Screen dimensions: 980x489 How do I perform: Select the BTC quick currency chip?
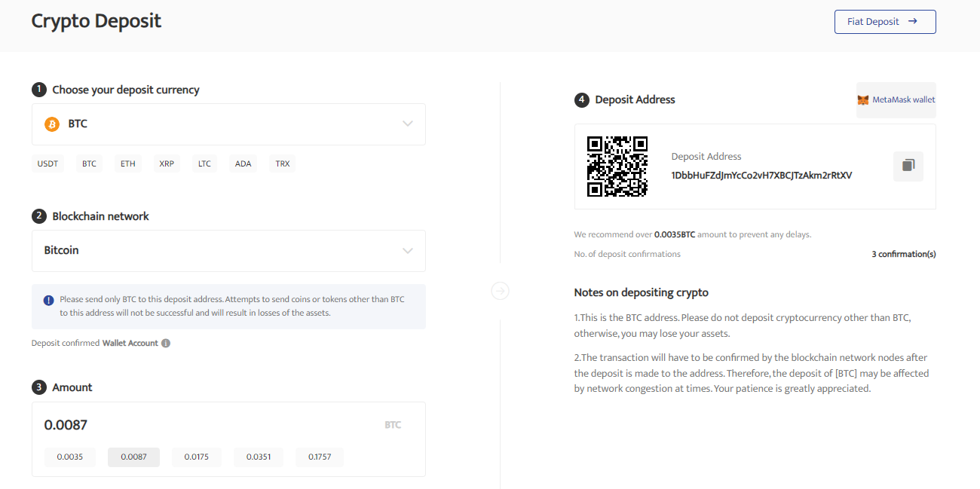[89, 164]
